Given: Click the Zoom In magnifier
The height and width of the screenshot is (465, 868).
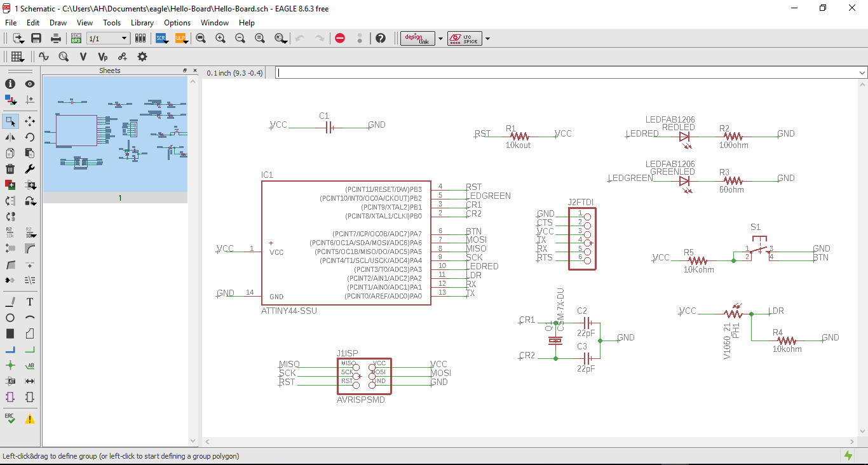Looking at the screenshot, I should (x=220, y=38).
